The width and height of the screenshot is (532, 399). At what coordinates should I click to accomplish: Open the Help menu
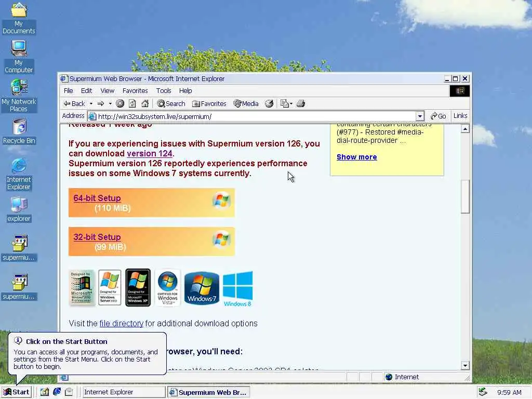point(185,91)
